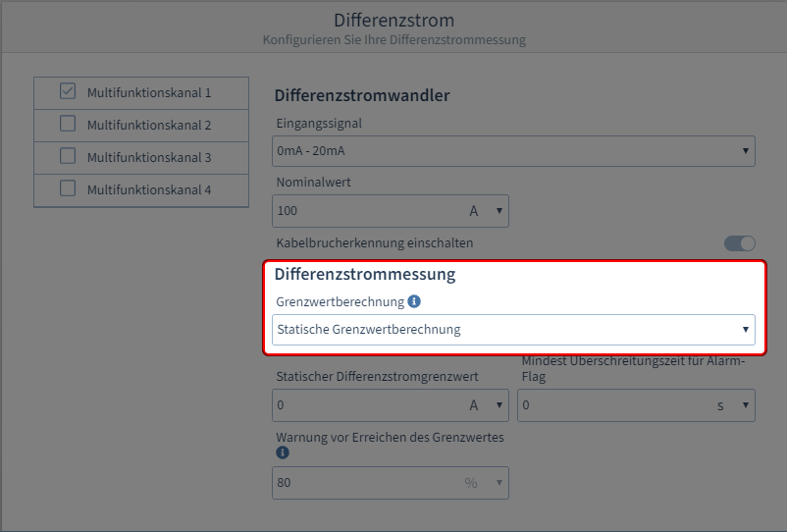
Task: Tick the Multifunktionskanal 4 checkbox
Action: tap(68, 188)
